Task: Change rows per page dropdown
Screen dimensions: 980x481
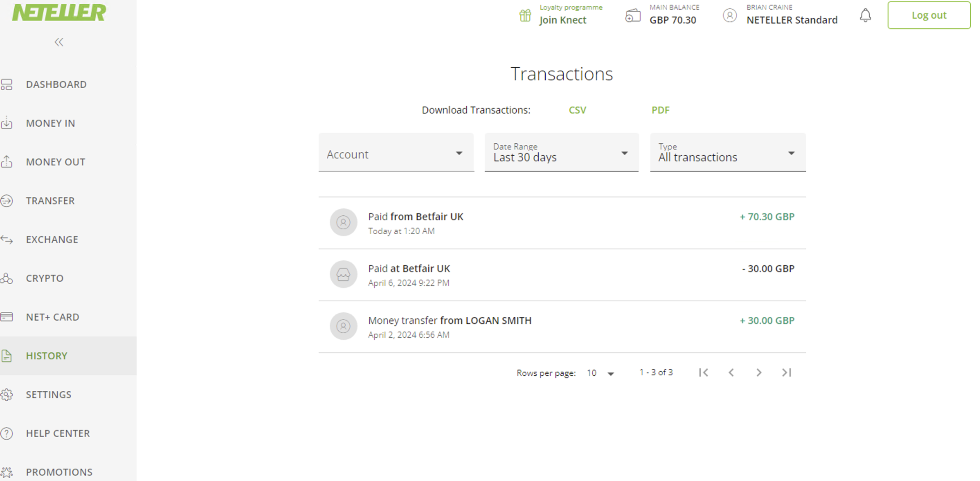Action: tap(600, 373)
